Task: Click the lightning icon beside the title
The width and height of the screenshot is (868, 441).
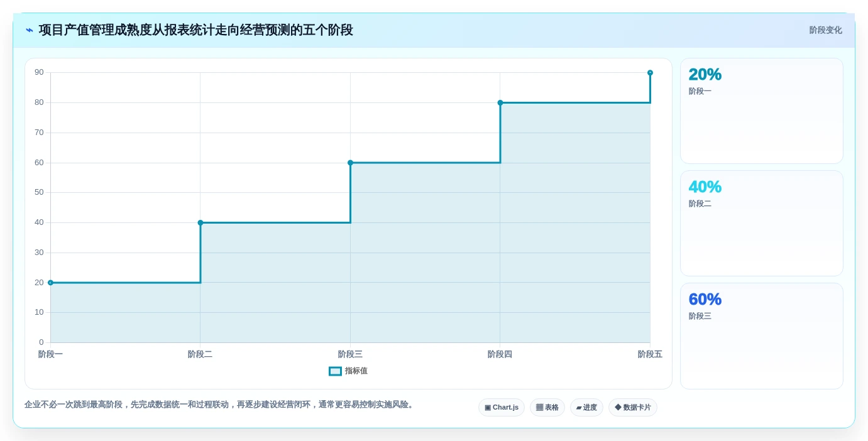Action: pyautogui.click(x=30, y=30)
